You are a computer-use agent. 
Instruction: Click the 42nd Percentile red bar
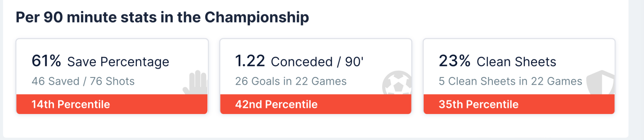[364, 104]
